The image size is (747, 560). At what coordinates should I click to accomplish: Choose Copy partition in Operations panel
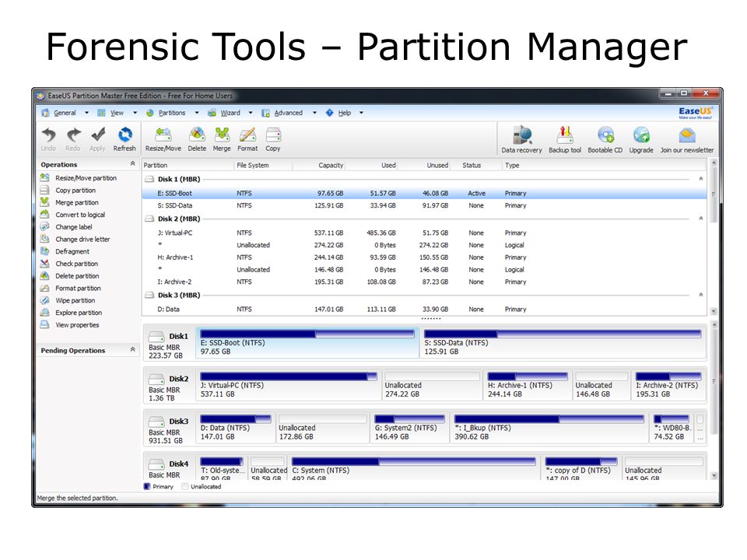(75, 191)
